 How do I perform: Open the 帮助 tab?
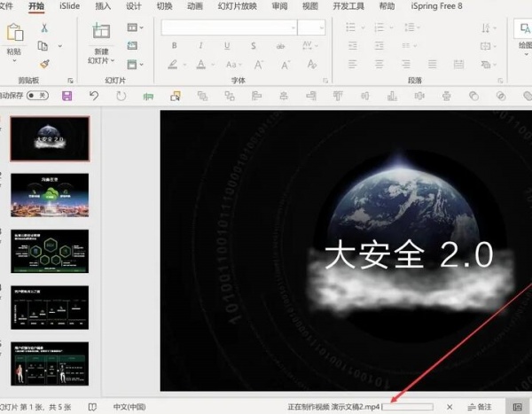[x=387, y=6]
